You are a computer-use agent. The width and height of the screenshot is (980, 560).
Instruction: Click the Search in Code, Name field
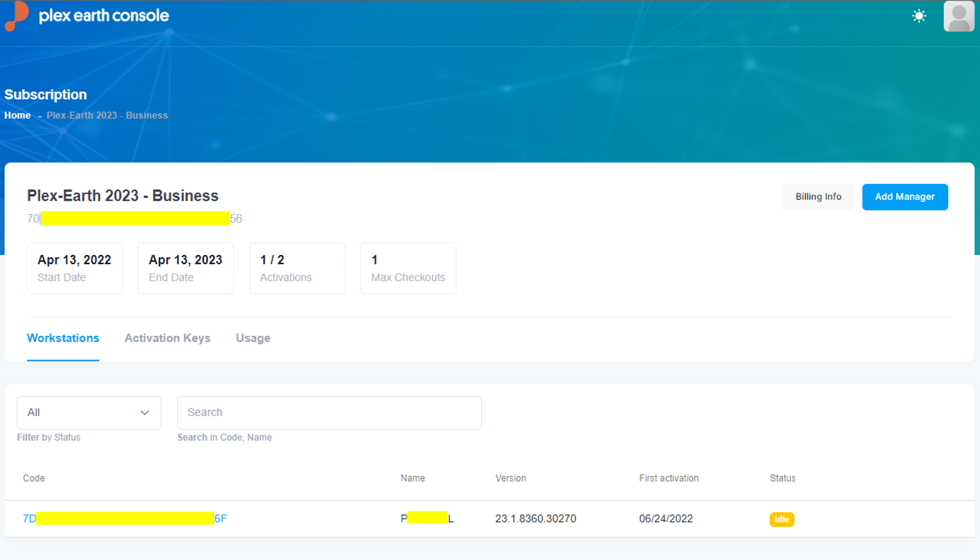(x=329, y=413)
